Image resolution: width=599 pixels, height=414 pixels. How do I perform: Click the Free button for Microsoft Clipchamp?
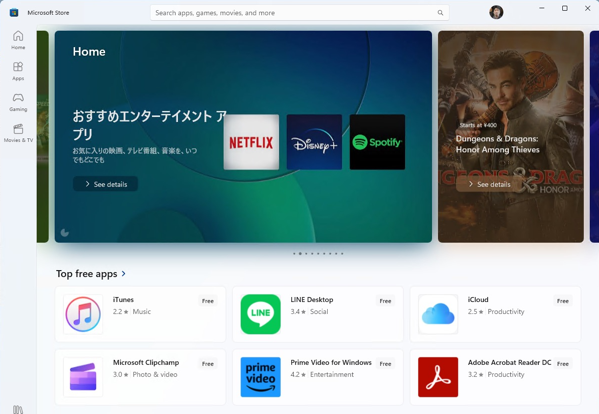pyautogui.click(x=207, y=364)
